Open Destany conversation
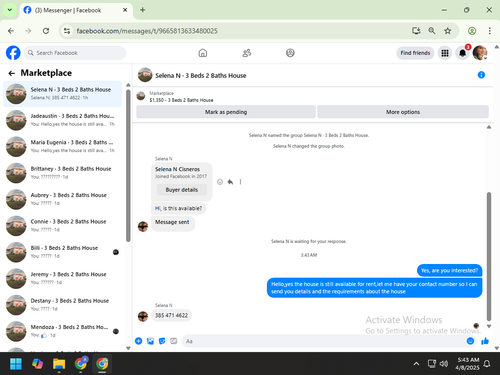The height and width of the screenshot is (375, 500). (62, 305)
